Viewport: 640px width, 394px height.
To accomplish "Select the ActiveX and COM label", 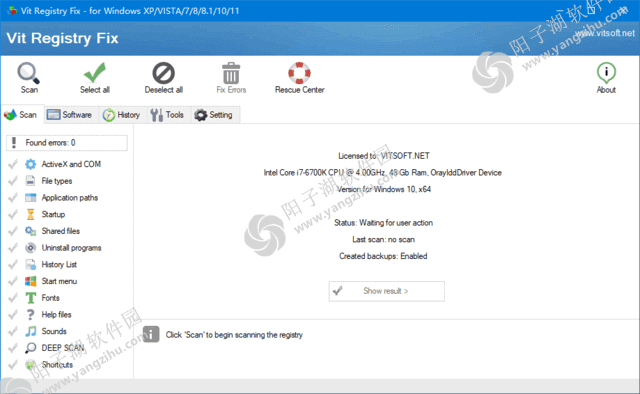I will pos(71,164).
